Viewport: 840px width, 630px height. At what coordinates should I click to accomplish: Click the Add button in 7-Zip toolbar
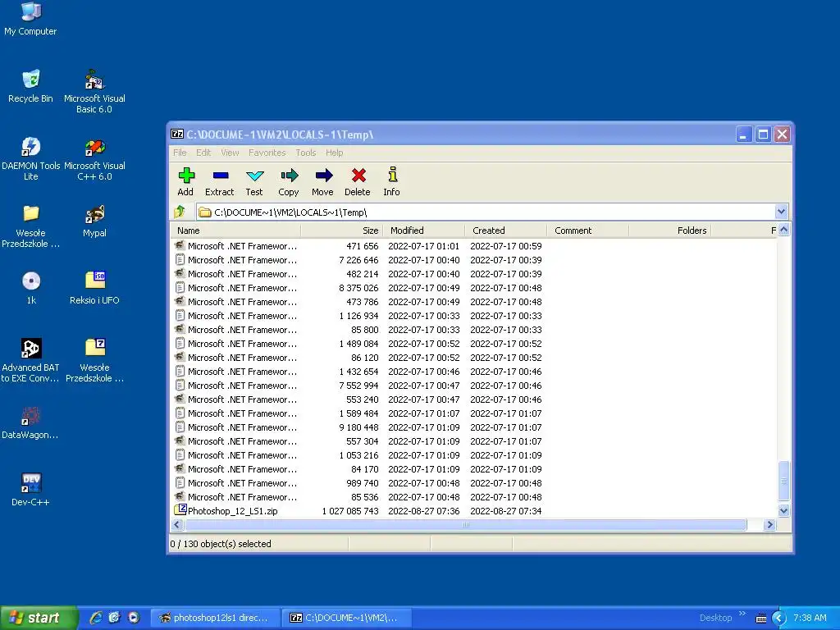click(x=186, y=181)
